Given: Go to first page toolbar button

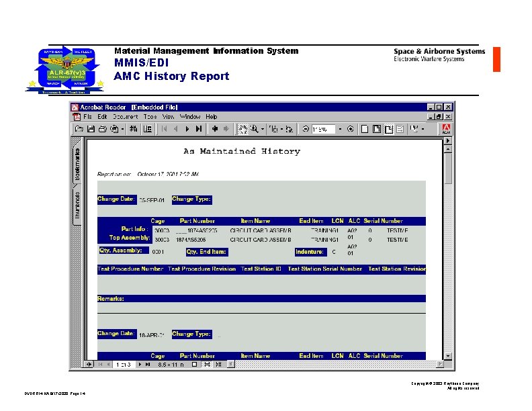Looking at the screenshot, I should pos(164,129).
